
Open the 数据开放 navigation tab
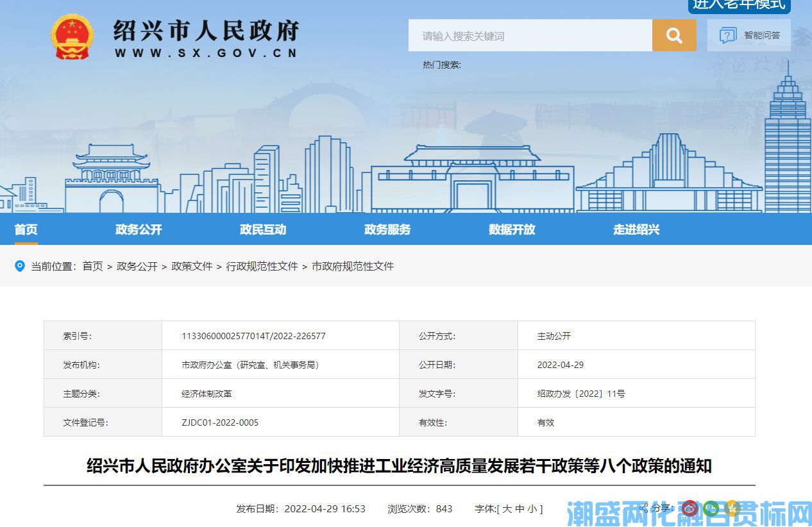512,230
